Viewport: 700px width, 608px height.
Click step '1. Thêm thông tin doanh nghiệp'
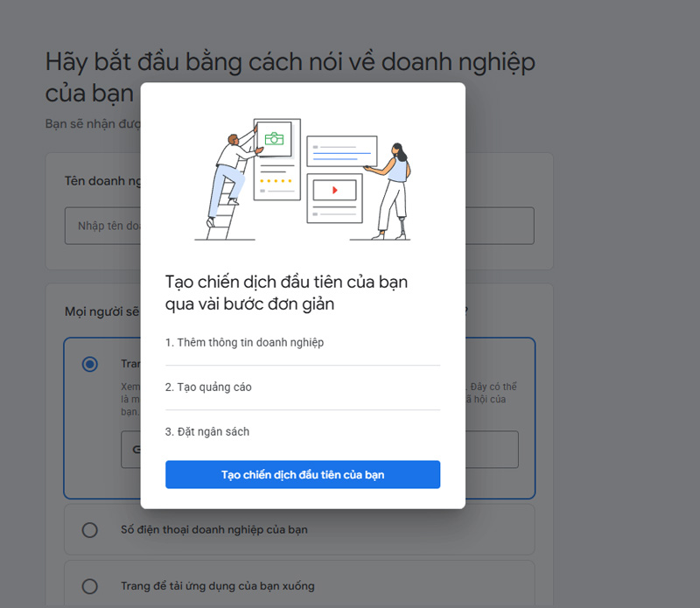pyautogui.click(x=246, y=342)
